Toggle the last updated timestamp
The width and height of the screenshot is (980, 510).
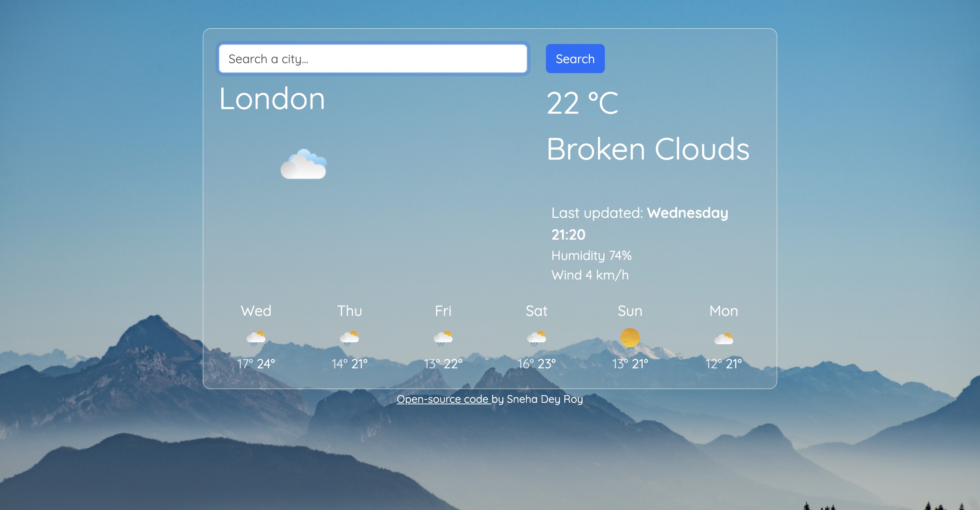click(x=640, y=223)
